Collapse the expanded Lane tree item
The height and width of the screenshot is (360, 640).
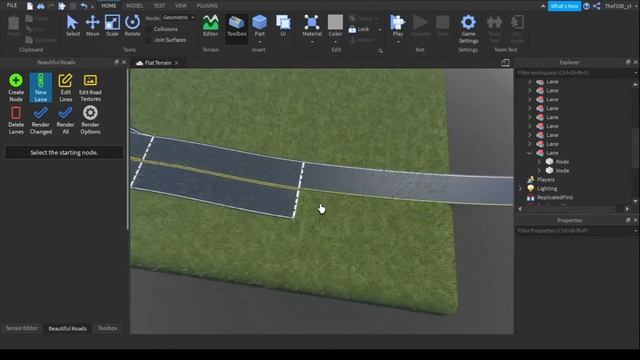(x=529, y=153)
